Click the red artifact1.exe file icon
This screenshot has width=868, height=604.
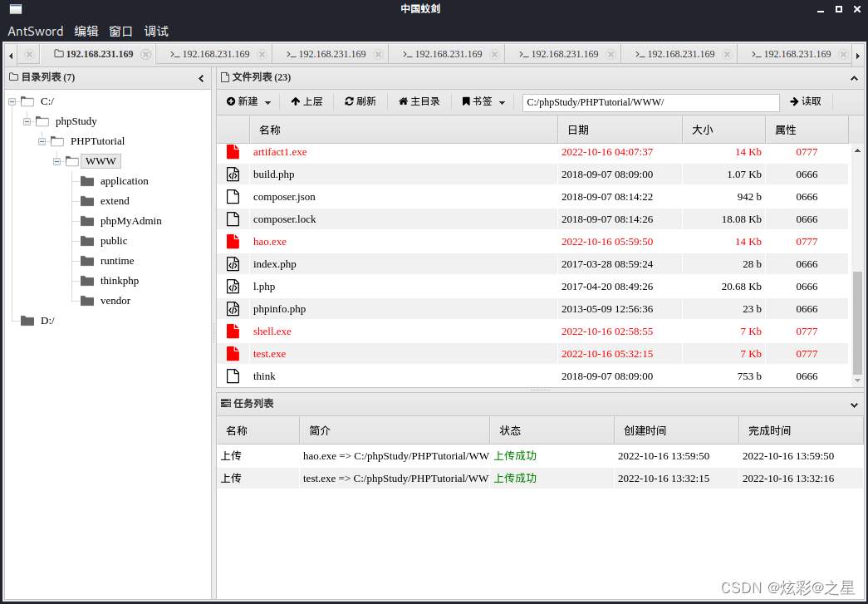tap(233, 152)
